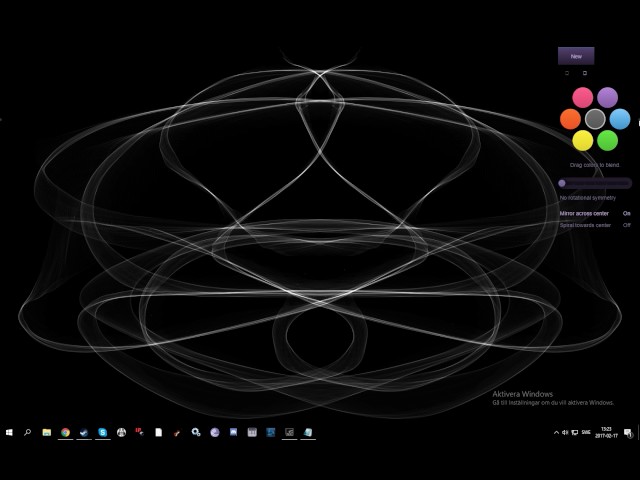640x480 pixels.
Task: Open network status icon in tray
Action: [575, 433]
